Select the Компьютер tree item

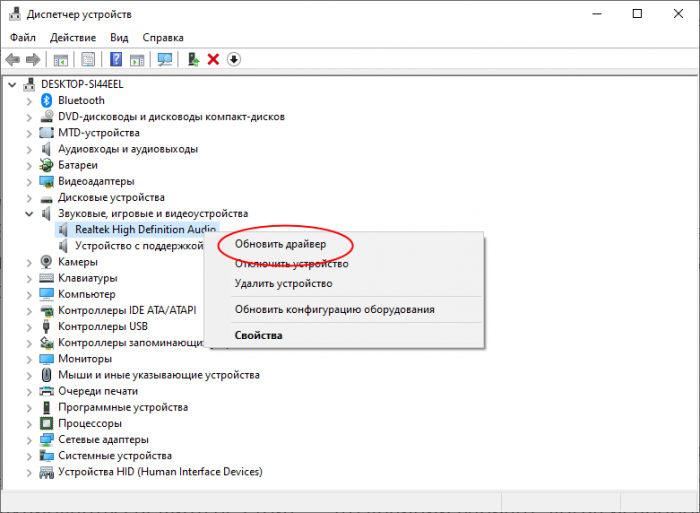[x=87, y=294]
